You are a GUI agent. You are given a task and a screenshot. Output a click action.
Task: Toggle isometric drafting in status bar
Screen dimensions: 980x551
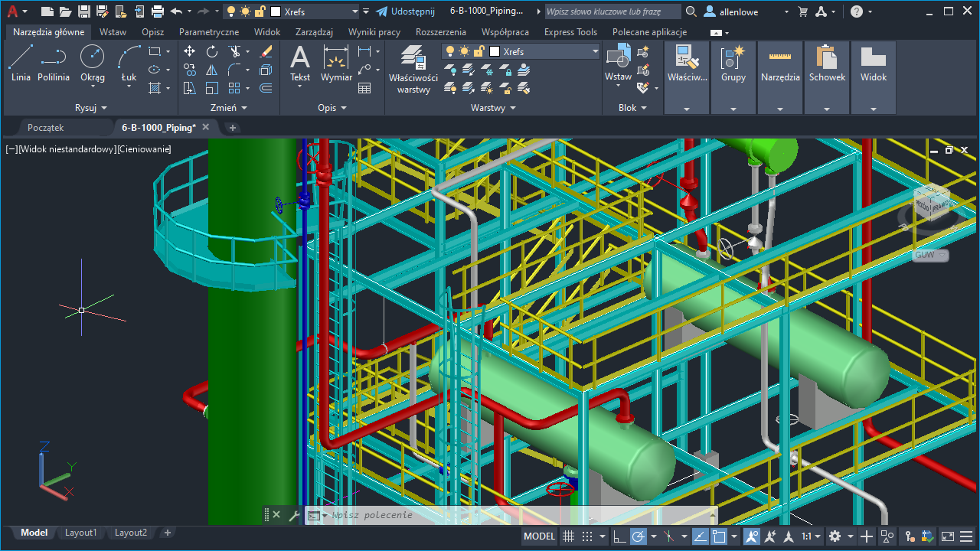coord(668,536)
